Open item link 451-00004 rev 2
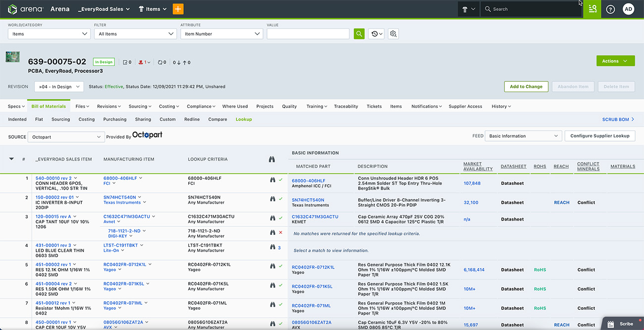 click(54, 284)
